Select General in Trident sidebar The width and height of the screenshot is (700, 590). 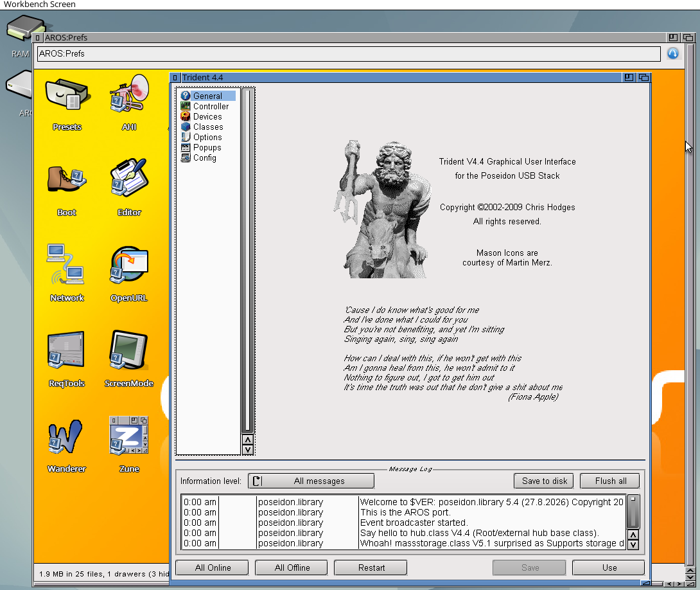[x=207, y=96]
